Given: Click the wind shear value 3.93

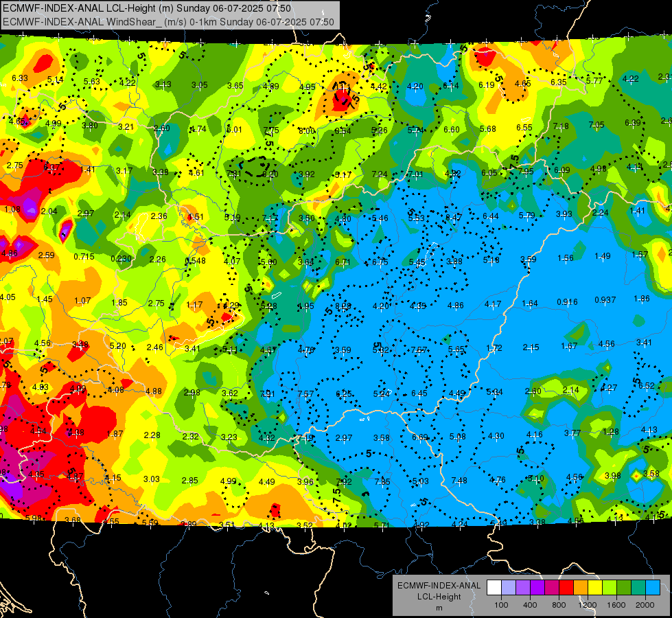Looking at the screenshot, I should point(564,214).
